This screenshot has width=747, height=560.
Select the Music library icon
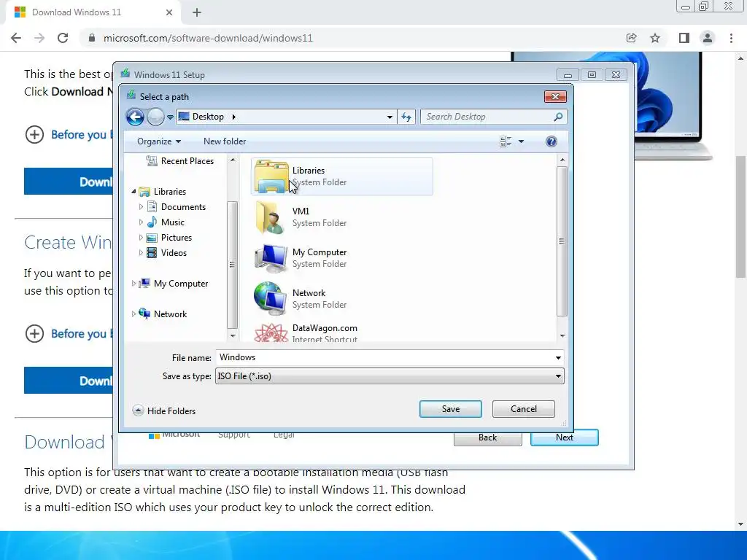[152, 222]
